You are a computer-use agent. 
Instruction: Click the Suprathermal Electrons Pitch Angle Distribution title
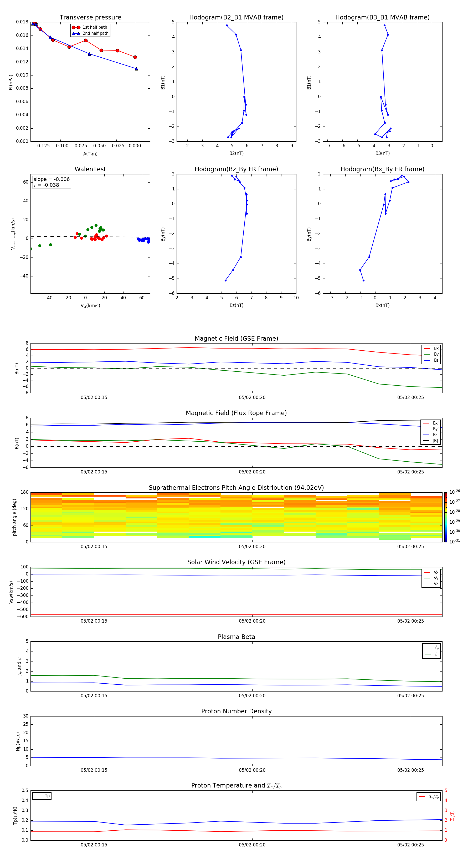point(236,488)
